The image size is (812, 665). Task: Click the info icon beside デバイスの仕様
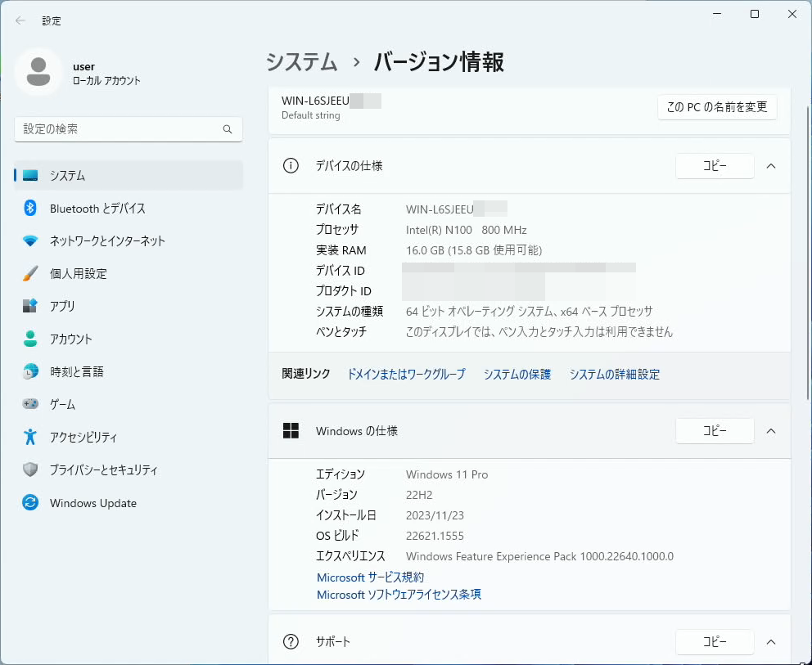[291, 165]
